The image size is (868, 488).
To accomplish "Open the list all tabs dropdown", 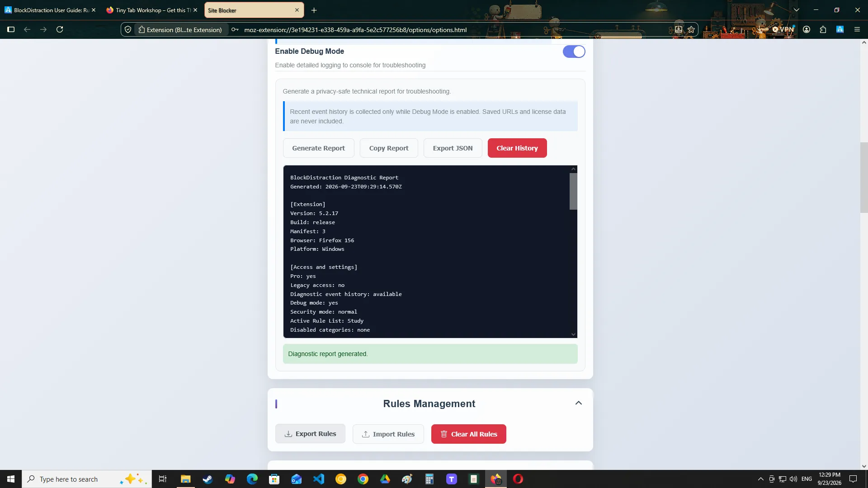I will coord(797,10).
